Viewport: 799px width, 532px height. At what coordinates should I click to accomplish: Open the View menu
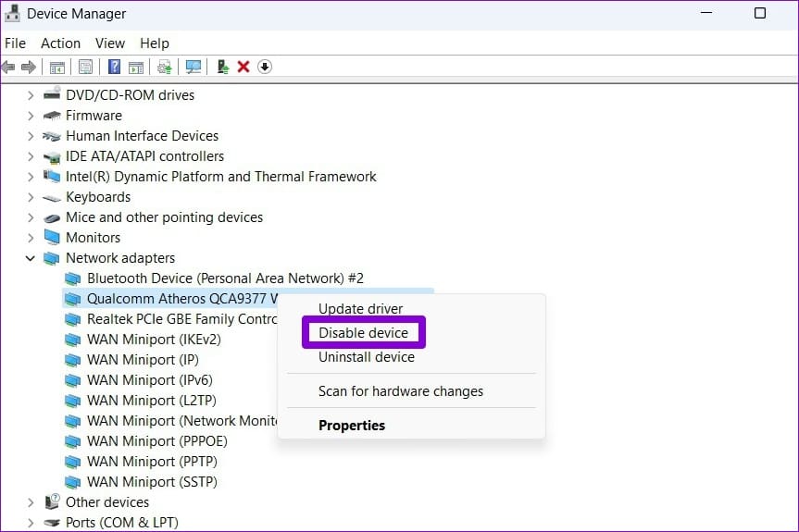tap(110, 43)
